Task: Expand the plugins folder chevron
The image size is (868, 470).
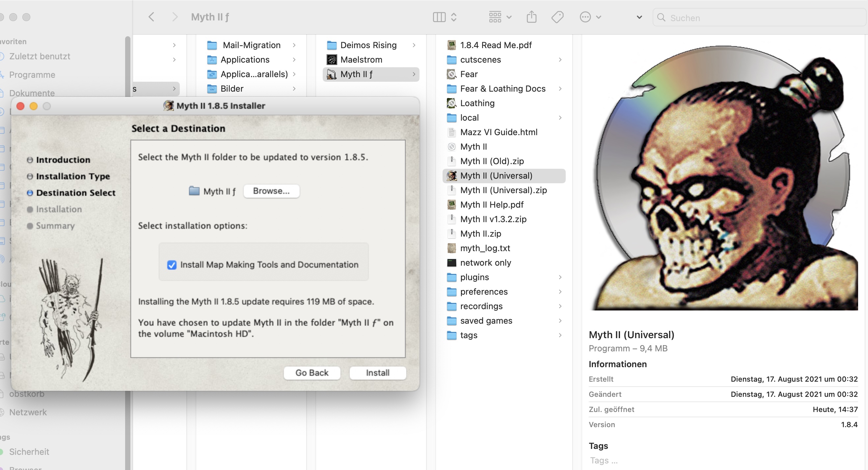Action: pos(560,277)
